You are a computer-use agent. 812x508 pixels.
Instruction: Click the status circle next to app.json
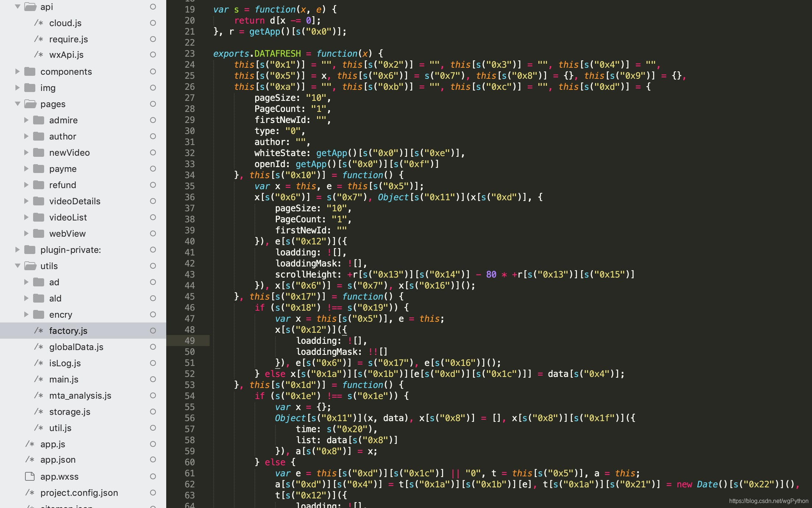153,459
